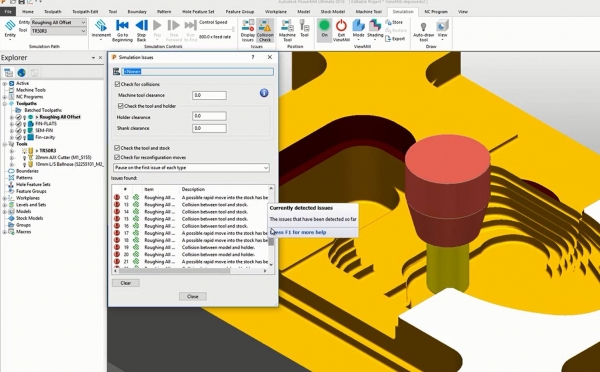Click the Close button in dialog
The height and width of the screenshot is (372, 600).
192,296
